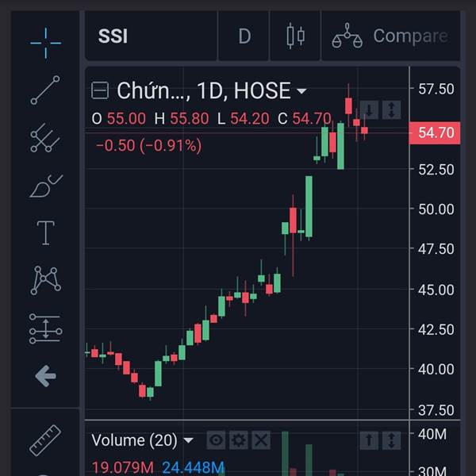Maximize price chart pane with double-arrow icon
Viewport: 476px width, 476px height.
(391, 109)
